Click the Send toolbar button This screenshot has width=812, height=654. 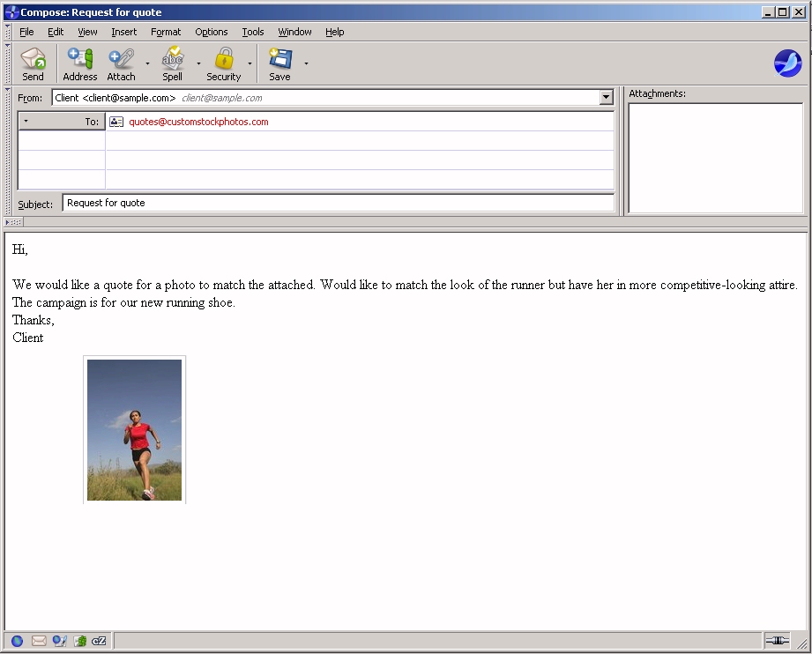click(34, 64)
